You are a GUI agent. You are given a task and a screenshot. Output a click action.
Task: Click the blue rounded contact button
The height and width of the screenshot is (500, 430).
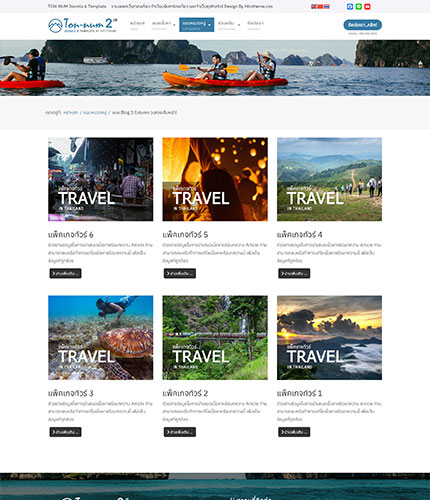tap(363, 25)
